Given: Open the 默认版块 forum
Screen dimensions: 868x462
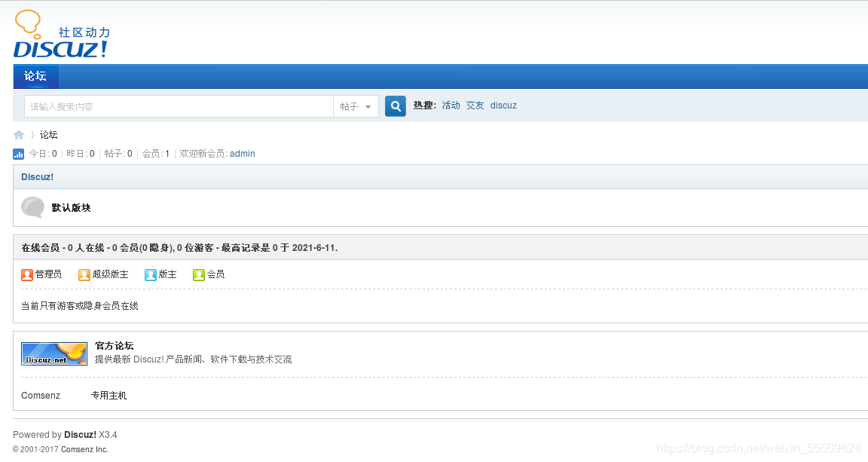Looking at the screenshot, I should [x=71, y=208].
